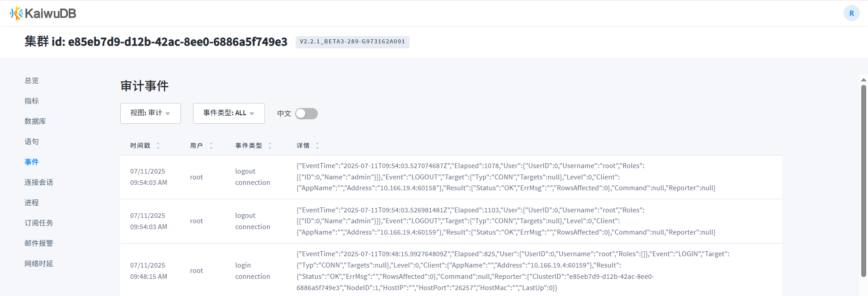Sort by the event type column arrows

[270, 146]
